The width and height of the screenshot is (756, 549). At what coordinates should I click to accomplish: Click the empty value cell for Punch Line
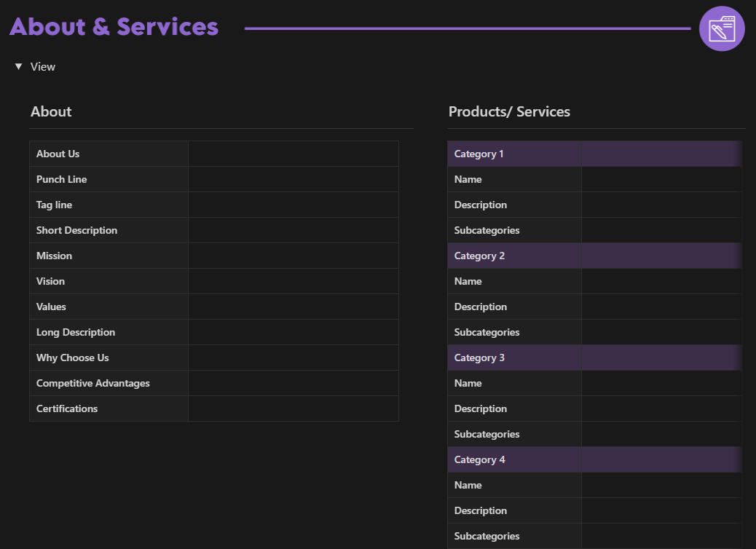point(293,179)
